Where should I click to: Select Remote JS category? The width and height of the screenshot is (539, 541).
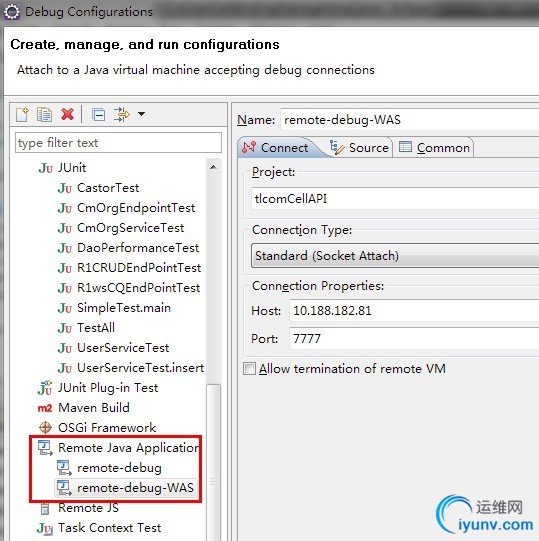coord(88,508)
